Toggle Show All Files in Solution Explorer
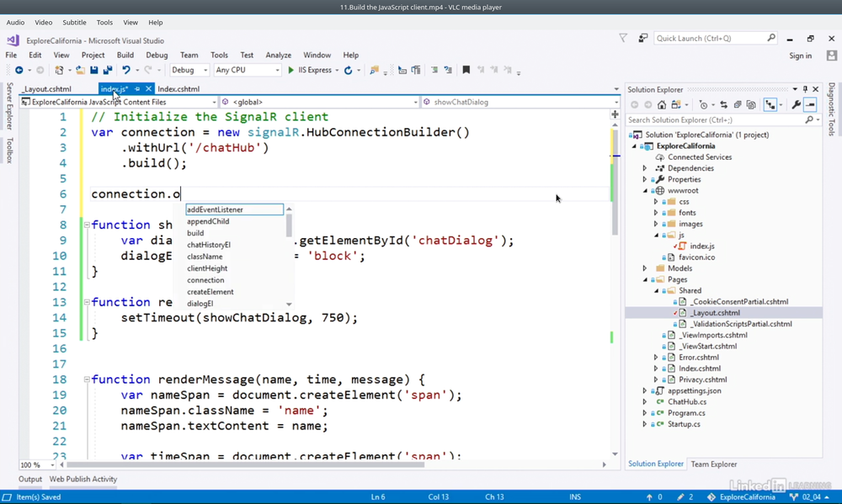Image resolution: width=842 pixels, height=504 pixels. point(751,104)
